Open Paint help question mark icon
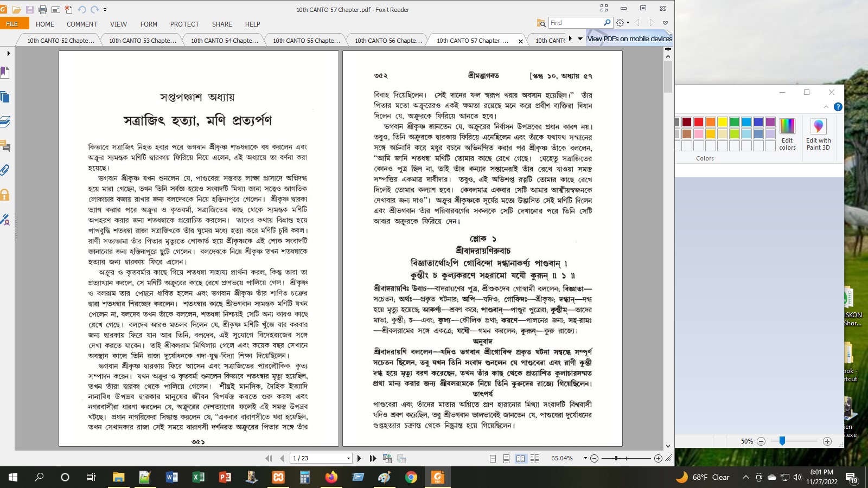The image size is (868, 488). click(838, 107)
